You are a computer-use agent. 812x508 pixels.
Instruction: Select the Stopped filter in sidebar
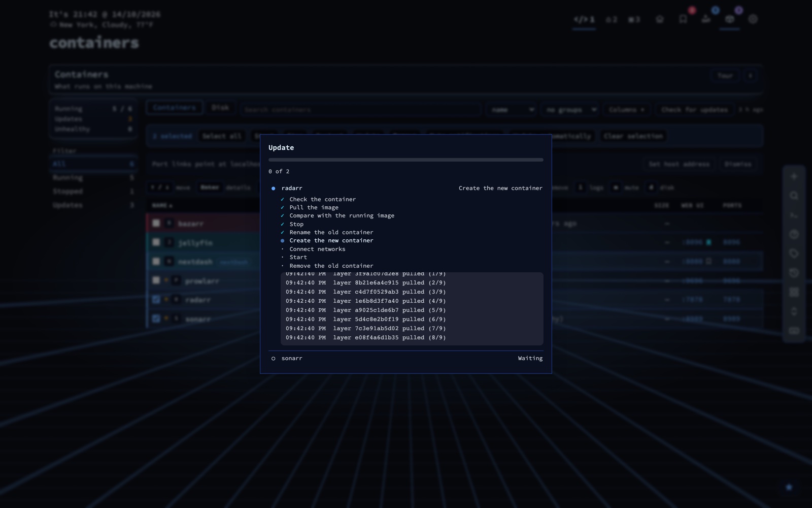94,192
